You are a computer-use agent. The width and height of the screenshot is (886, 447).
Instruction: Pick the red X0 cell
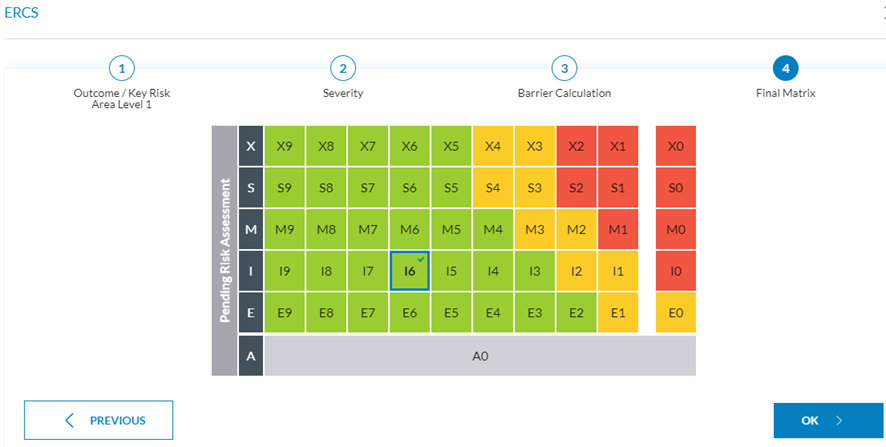point(676,146)
